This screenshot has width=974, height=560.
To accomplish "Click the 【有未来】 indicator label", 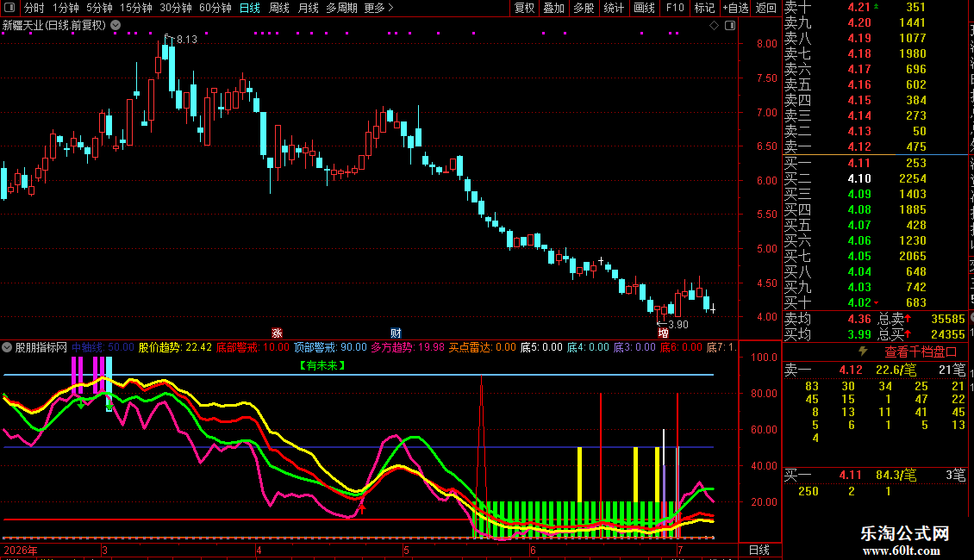I will tap(322, 365).
